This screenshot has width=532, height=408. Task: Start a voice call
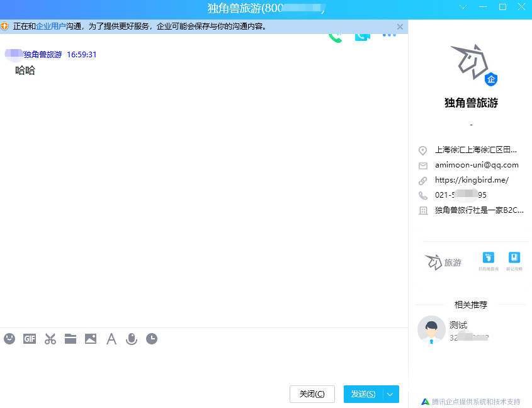[336, 37]
